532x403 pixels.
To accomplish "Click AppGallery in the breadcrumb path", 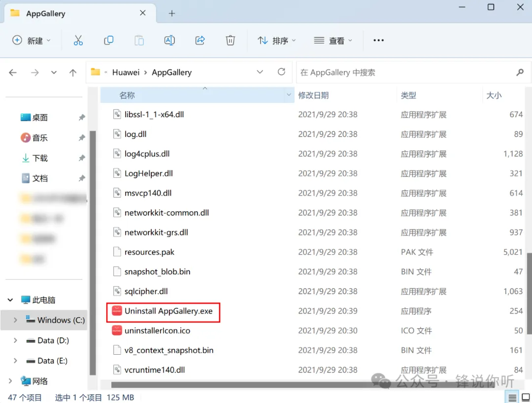I will point(172,72).
